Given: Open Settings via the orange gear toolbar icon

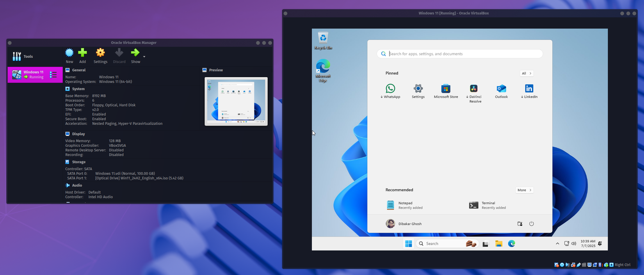Looking at the screenshot, I should [100, 53].
